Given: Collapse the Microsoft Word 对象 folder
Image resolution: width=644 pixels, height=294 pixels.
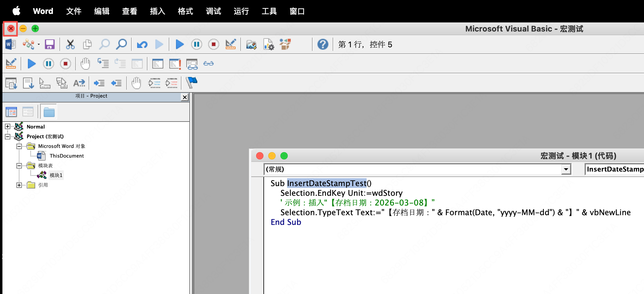Looking at the screenshot, I should (19, 146).
